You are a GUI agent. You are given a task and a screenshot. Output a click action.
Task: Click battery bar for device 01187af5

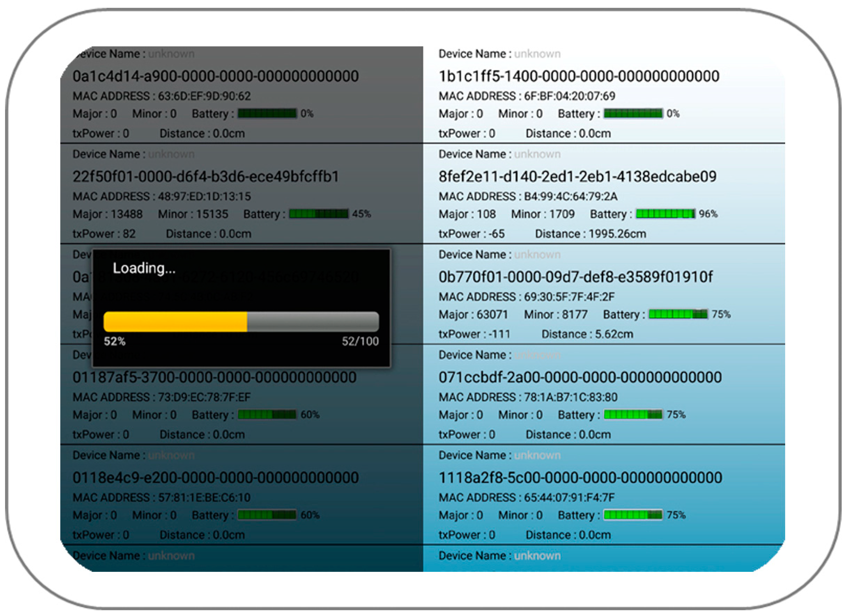coord(267,414)
